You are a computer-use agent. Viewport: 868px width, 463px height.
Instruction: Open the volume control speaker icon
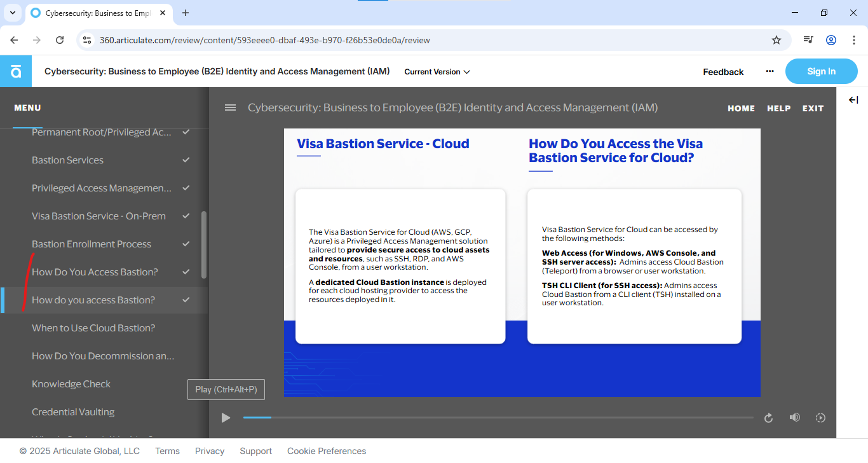pyautogui.click(x=794, y=417)
